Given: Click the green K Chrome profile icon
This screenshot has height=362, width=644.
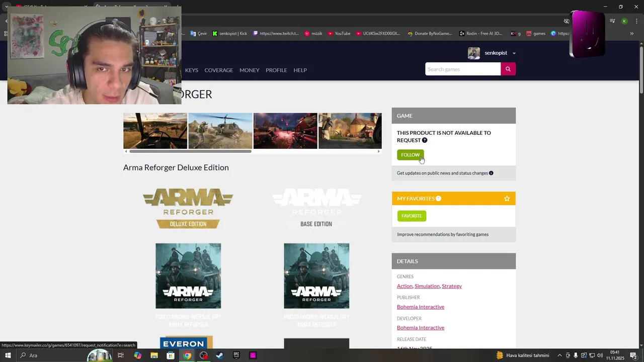Looking at the screenshot, I should pyautogui.click(x=624, y=21).
